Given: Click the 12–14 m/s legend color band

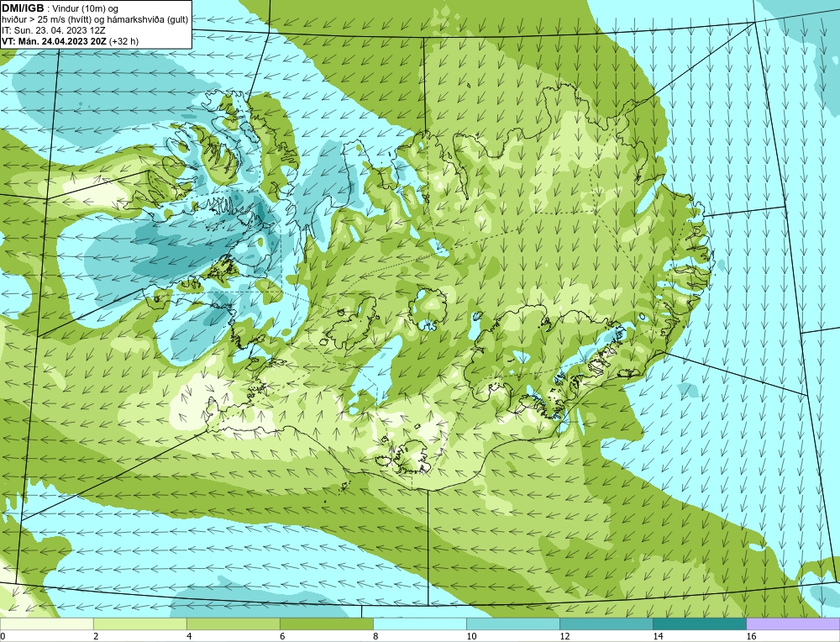Looking at the screenshot, I should click(606, 624).
